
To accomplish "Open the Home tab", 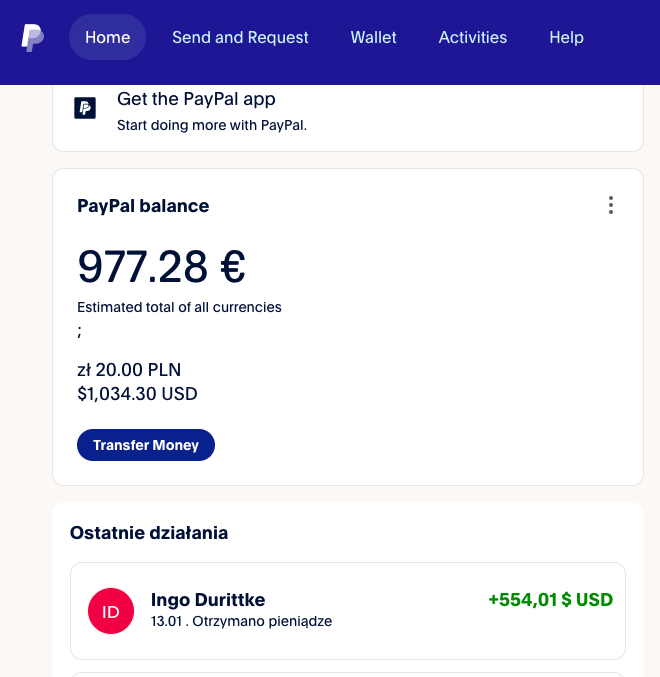I will point(107,37).
